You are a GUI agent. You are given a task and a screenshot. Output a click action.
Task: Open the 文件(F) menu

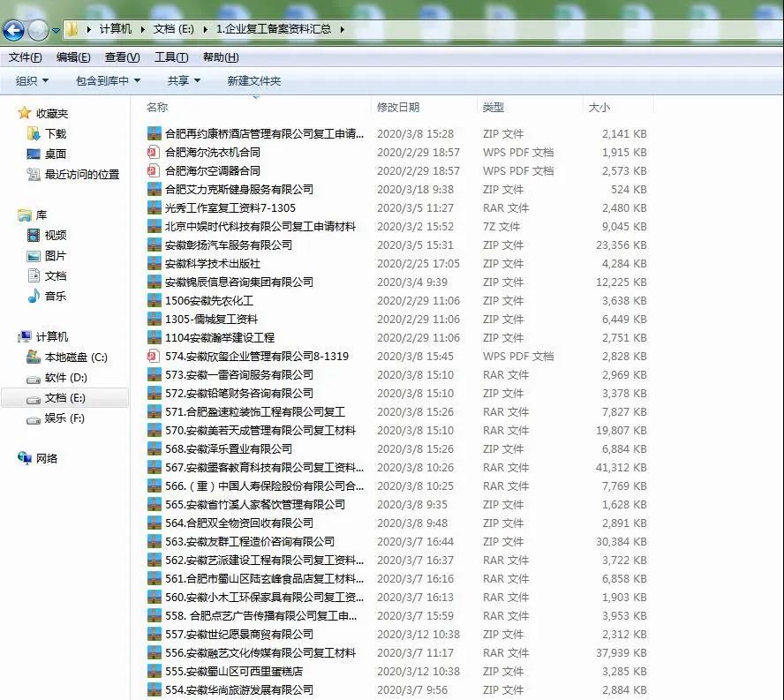[x=25, y=57]
